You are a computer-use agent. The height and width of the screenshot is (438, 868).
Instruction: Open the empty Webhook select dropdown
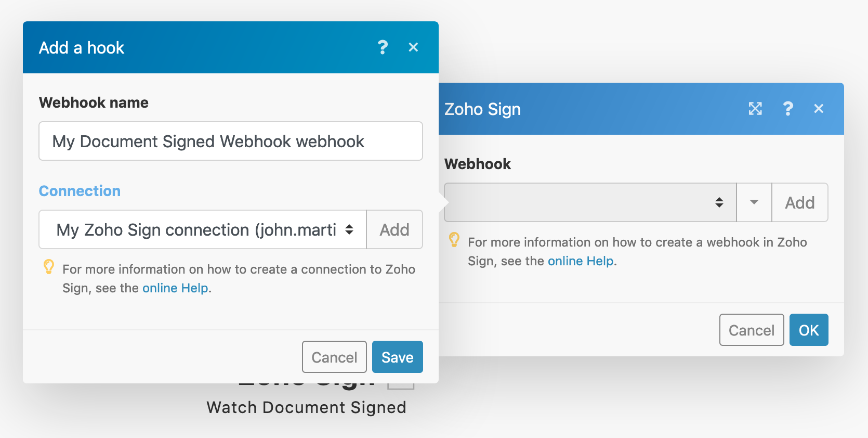pos(590,202)
